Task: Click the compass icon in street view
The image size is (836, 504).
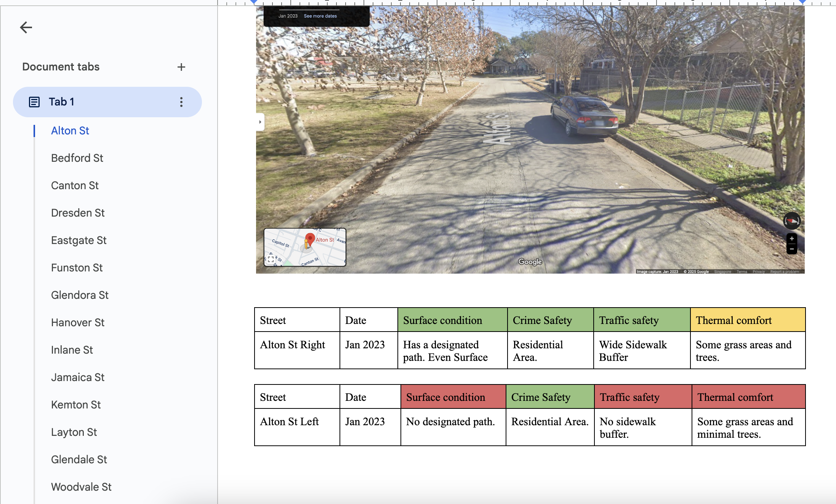Action: [791, 221]
